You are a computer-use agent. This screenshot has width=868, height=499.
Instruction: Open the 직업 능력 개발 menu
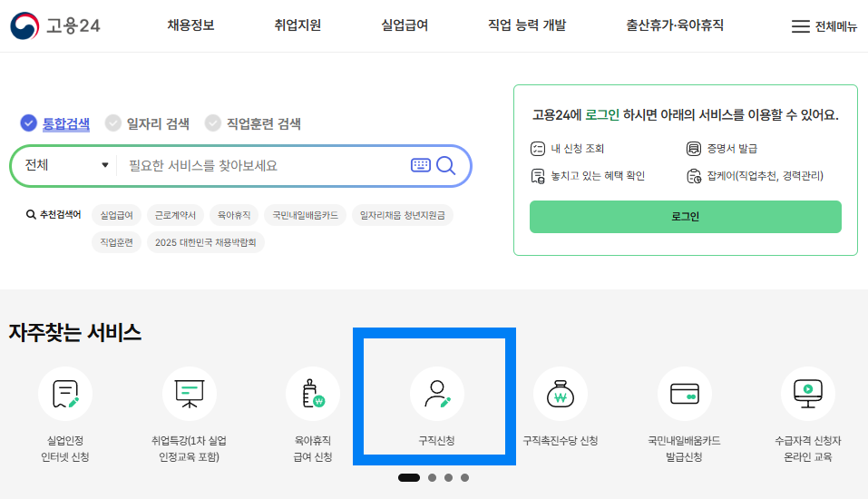point(526,25)
